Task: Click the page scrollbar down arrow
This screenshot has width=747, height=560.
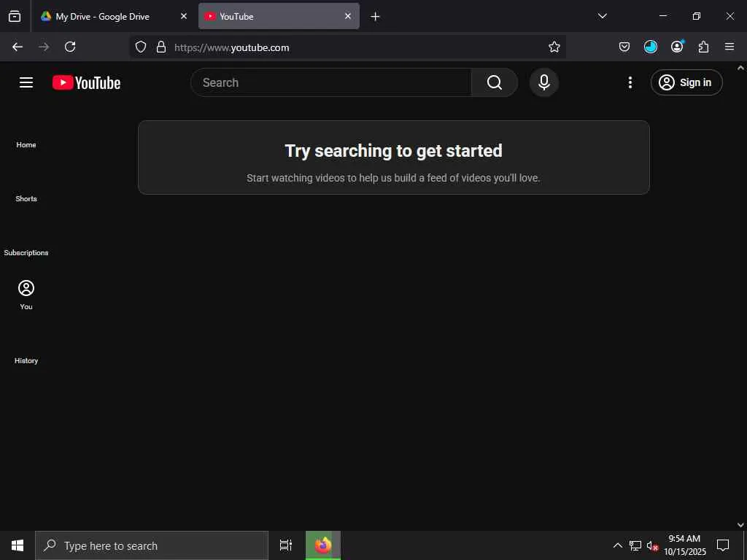Action: pyautogui.click(x=741, y=525)
